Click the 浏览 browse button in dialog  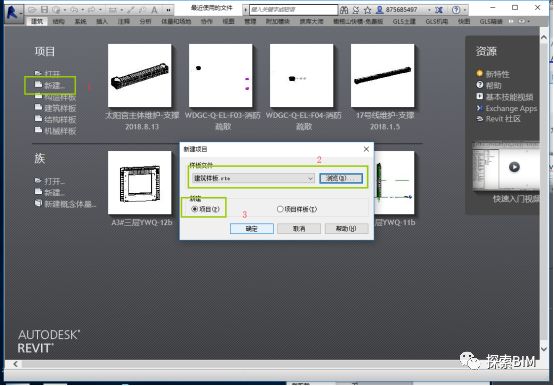coord(341,178)
